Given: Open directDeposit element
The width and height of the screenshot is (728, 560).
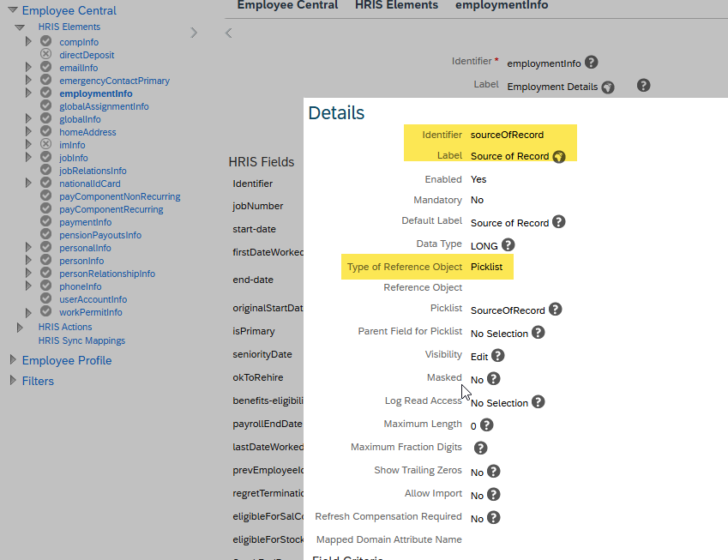Looking at the screenshot, I should pos(87,55).
